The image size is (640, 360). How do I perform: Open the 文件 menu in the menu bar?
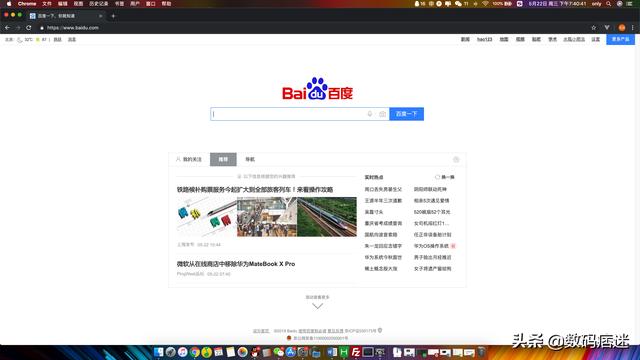coord(47,4)
